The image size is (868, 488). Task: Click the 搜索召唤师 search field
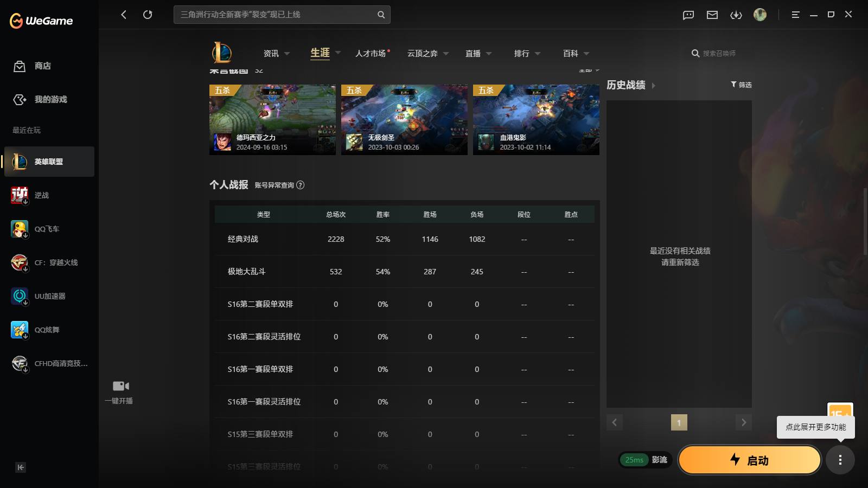[x=719, y=53]
